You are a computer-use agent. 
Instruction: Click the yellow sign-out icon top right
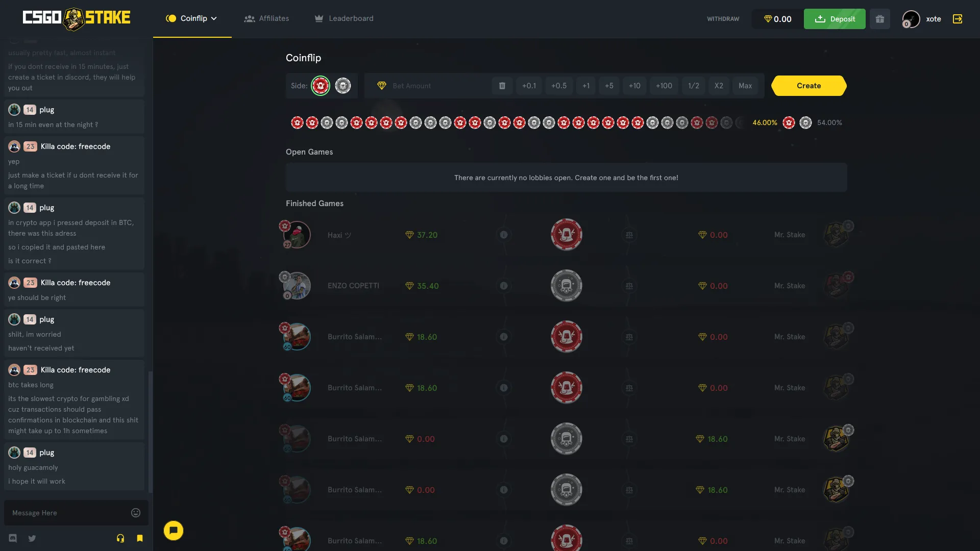tap(958, 19)
